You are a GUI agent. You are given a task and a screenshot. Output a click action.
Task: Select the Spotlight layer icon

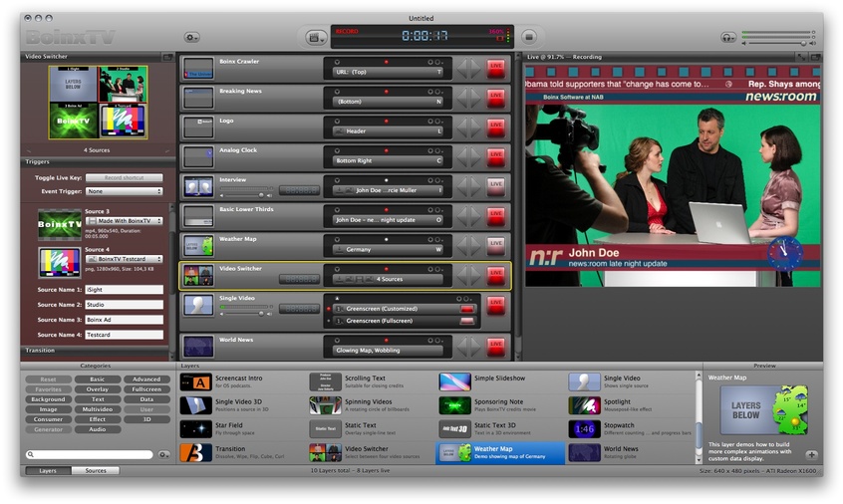585,405
